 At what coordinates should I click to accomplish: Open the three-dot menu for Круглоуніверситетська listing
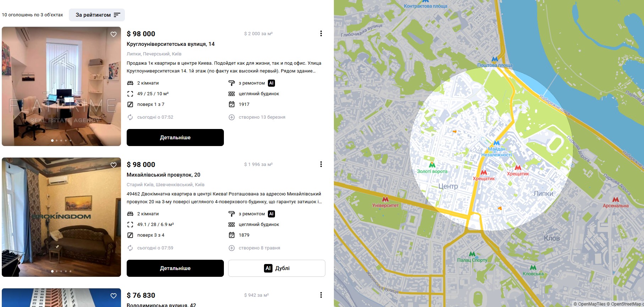(x=321, y=33)
